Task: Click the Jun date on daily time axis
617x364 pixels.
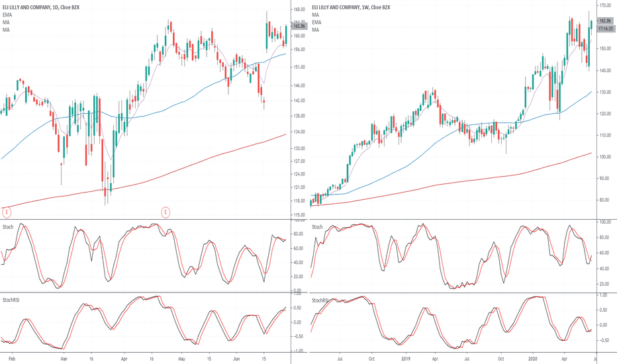Action: pyautogui.click(x=236, y=359)
